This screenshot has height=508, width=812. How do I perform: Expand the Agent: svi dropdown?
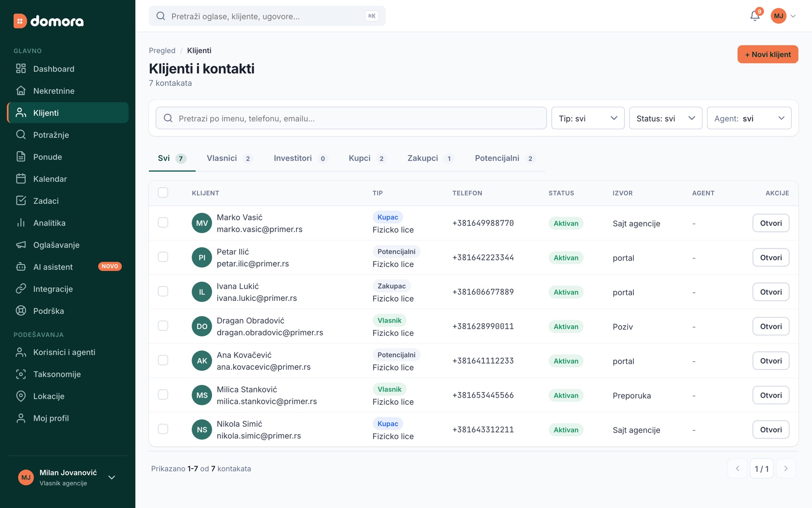point(749,118)
